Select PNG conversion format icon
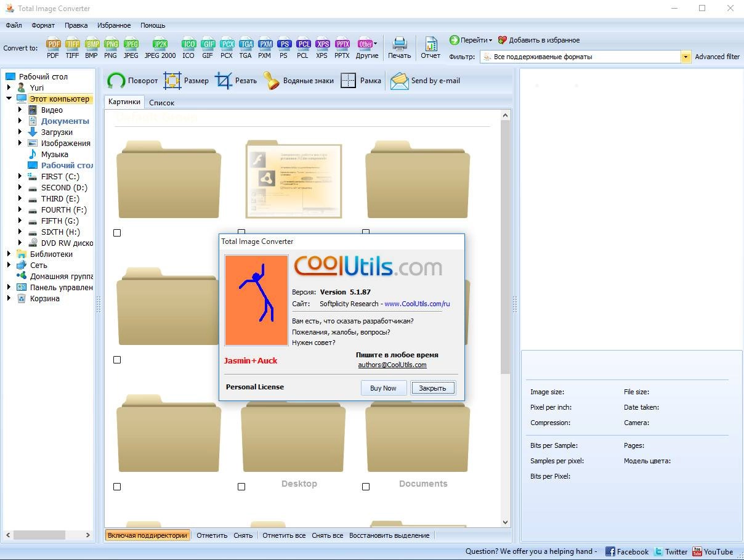Image resolution: width=744 pixels, height=560 pixels. (110, 48)
